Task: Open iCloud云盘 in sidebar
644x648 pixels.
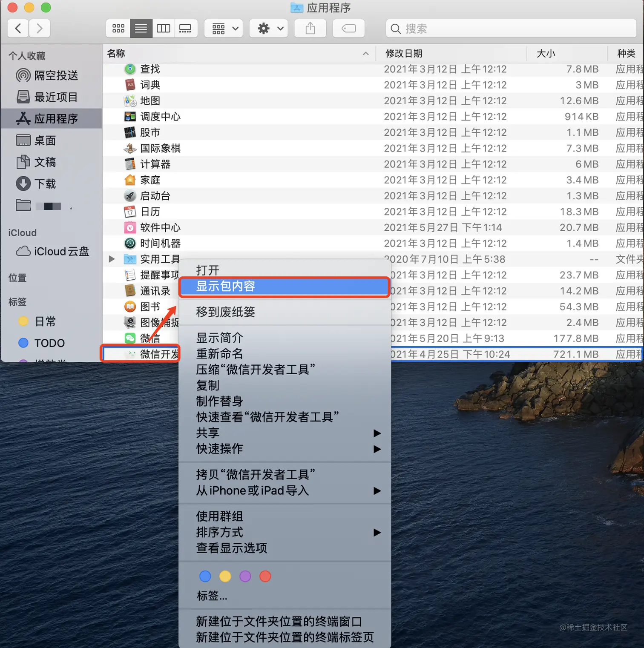Action: coord(51,251)
